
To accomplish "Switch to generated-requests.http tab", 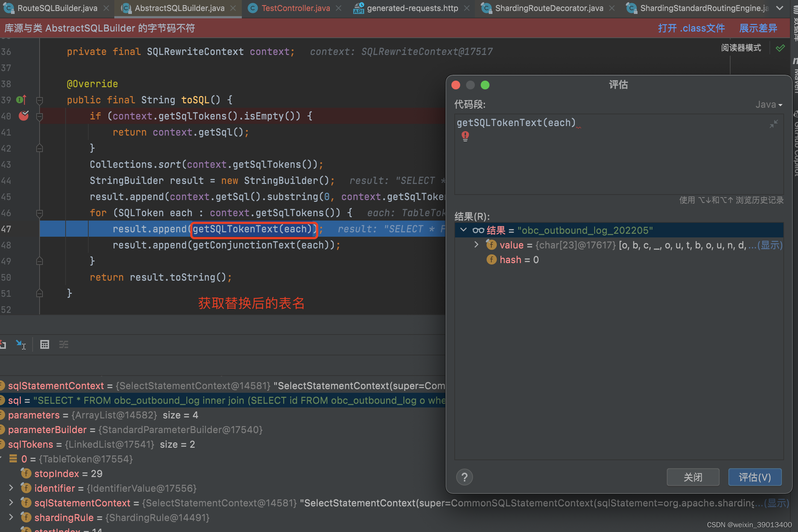I will click(413, 8).
